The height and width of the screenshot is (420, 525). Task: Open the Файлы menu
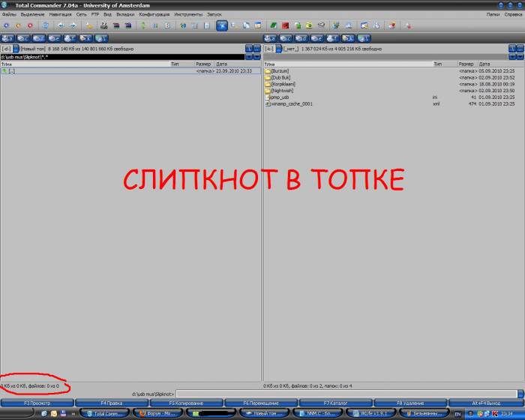9,14
